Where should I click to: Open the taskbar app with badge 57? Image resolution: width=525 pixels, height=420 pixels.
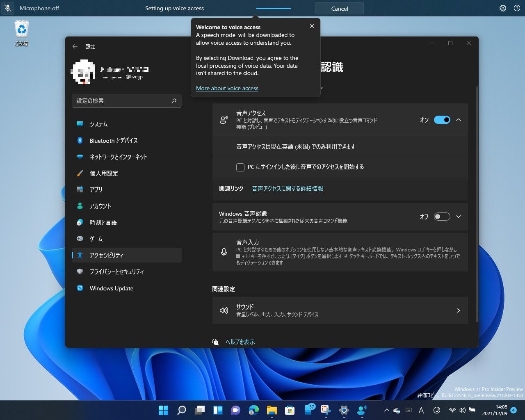tap(309, 410)
